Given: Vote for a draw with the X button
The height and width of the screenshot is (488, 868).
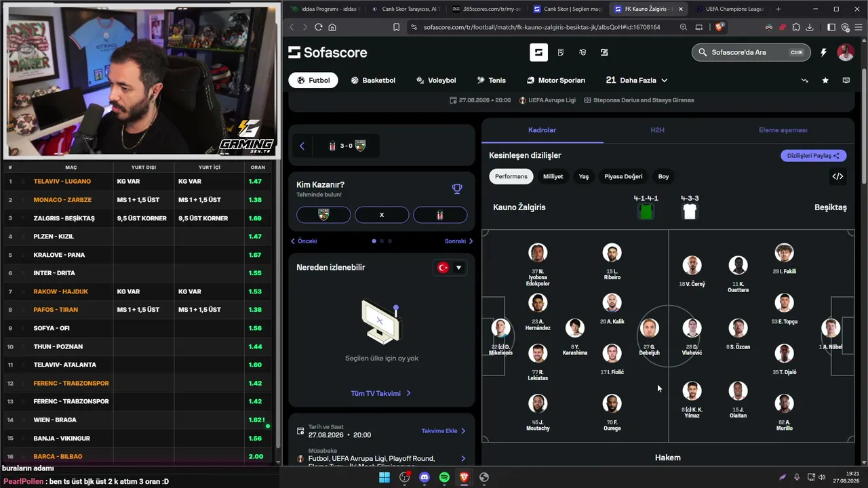Looking at the screenshot, I should click(x=382, y=215).
